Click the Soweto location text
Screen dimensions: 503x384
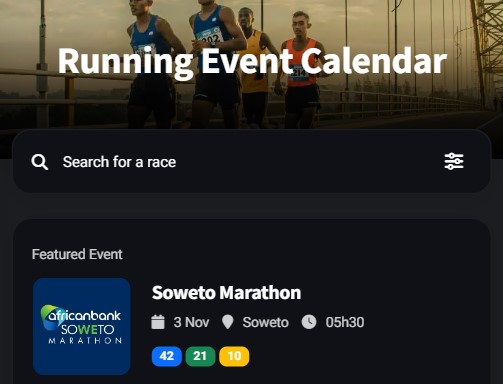(265, 322)
